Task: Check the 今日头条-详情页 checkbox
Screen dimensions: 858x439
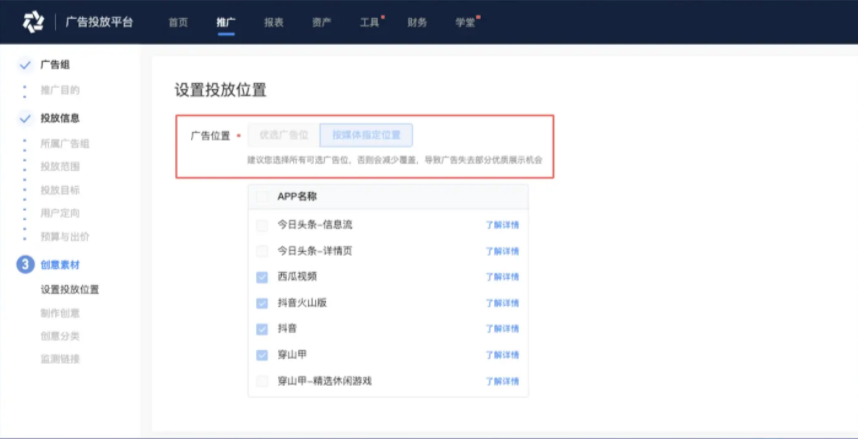Action: coord(262,251)
